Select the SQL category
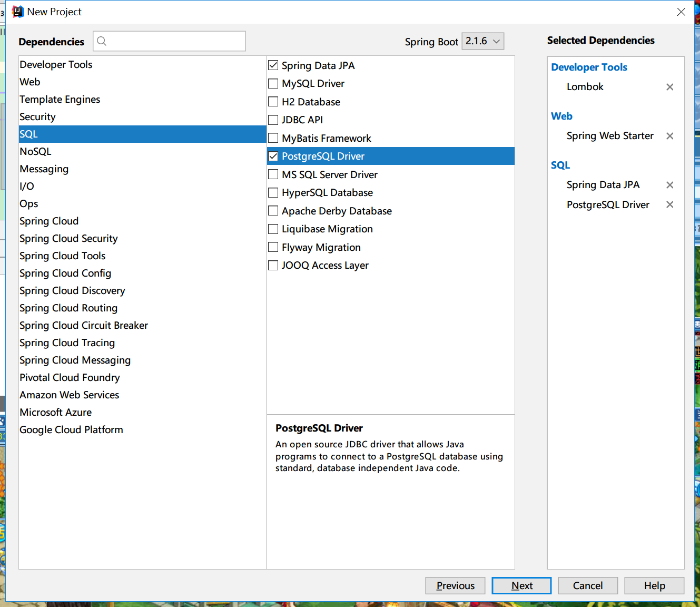 point(142,134)
